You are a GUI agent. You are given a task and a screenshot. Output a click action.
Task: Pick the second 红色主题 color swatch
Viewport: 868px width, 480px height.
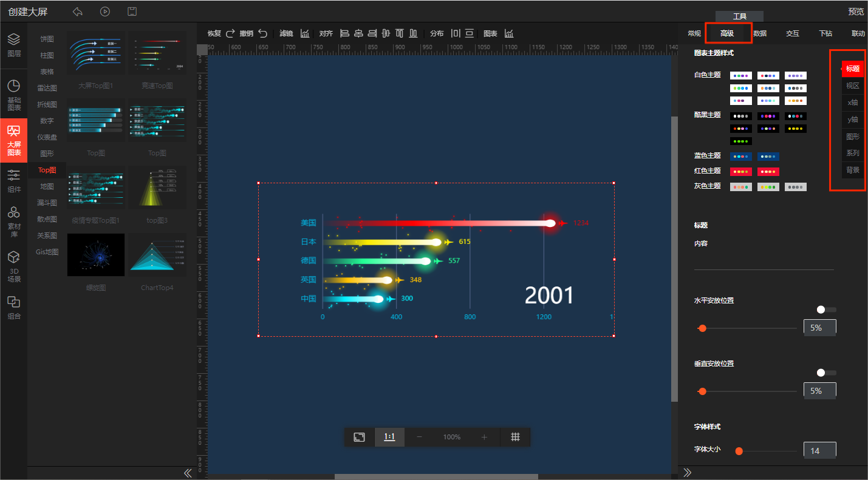[x=768, y=172]
